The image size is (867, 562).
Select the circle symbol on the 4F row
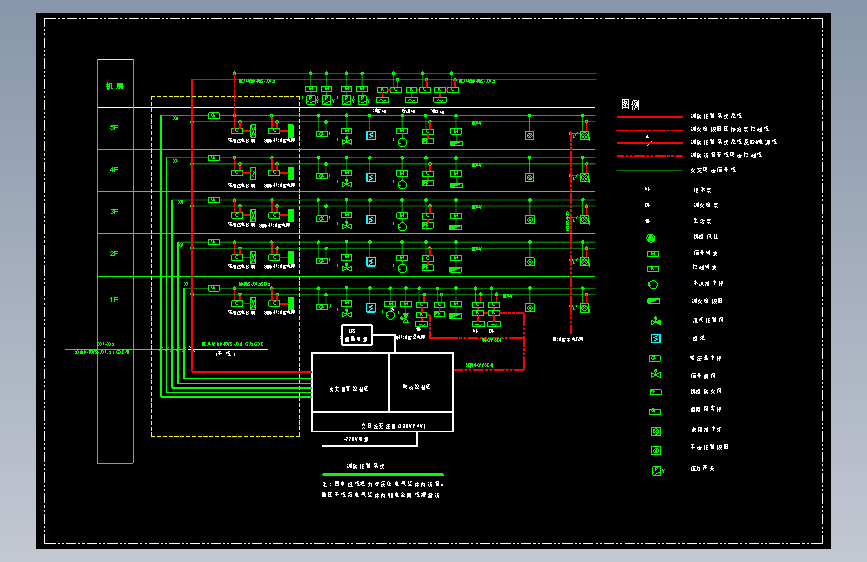[403, 184]
